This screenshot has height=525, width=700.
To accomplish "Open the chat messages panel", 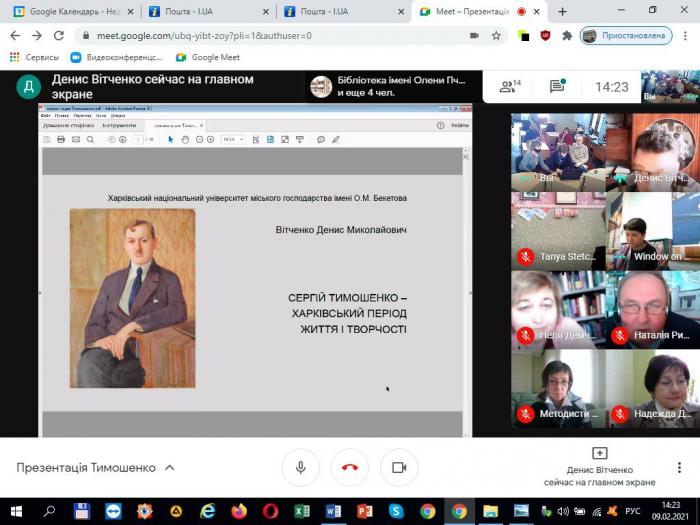I will coord(557,87).
